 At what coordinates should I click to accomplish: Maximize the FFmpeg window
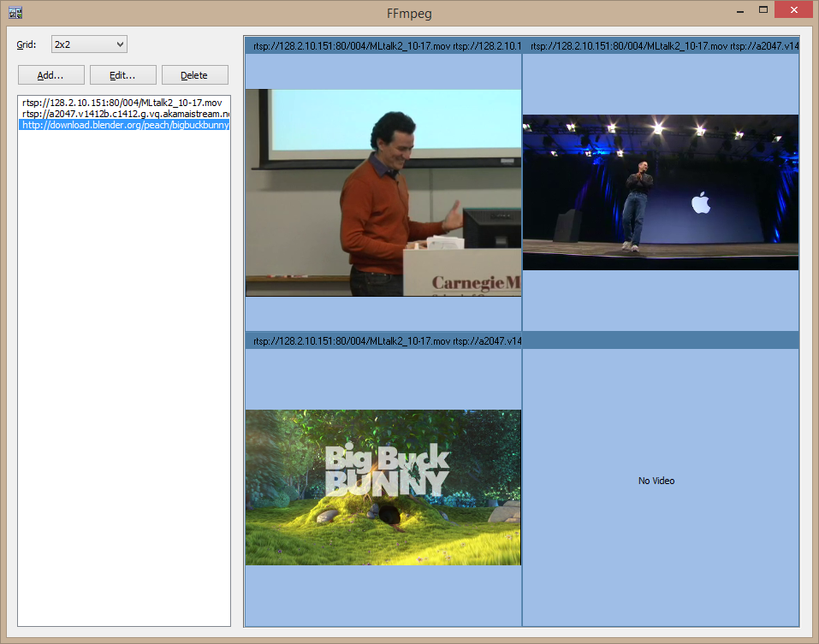point(763,10)
